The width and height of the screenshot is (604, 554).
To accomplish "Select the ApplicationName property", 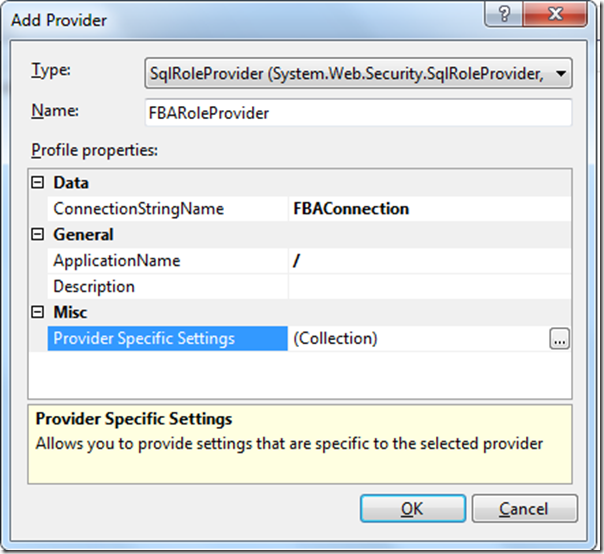I will click(x=116, y=261).
